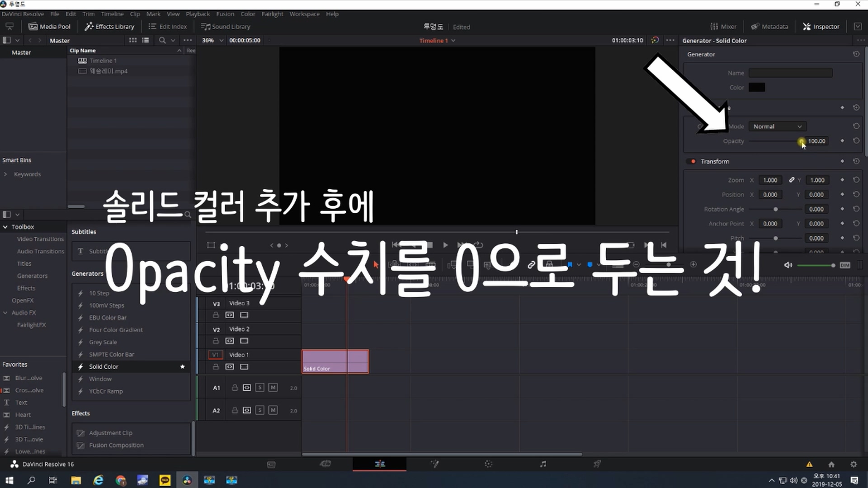This screenshot has width=868, height=488.
Task: Open Windows Start menu
Action: point(9,480)
